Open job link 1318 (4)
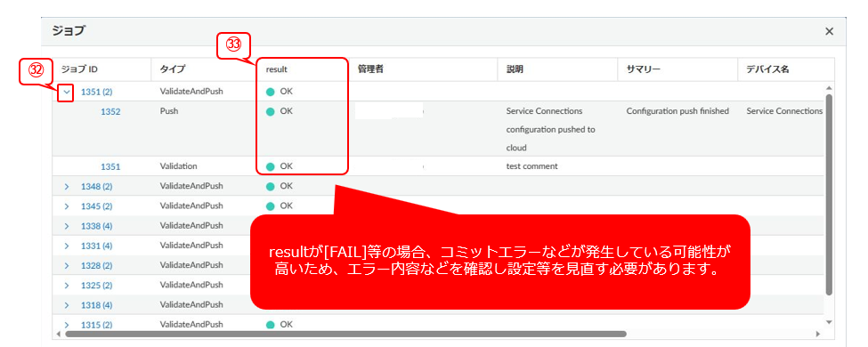The width and height of the screenshot is (868, 347). 96,305
